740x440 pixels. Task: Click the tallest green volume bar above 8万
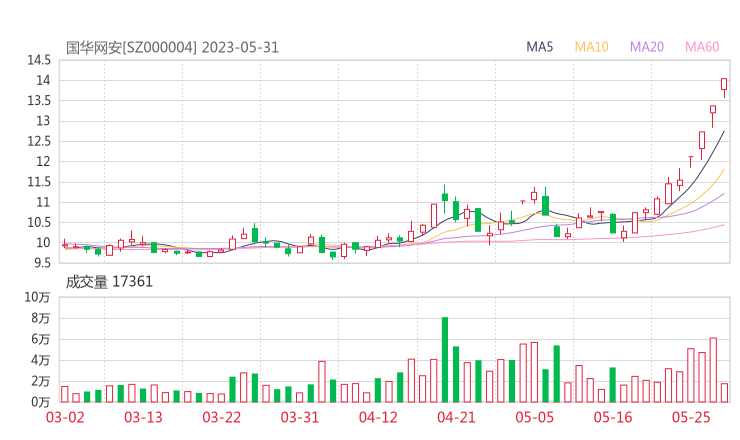[445, 360]
